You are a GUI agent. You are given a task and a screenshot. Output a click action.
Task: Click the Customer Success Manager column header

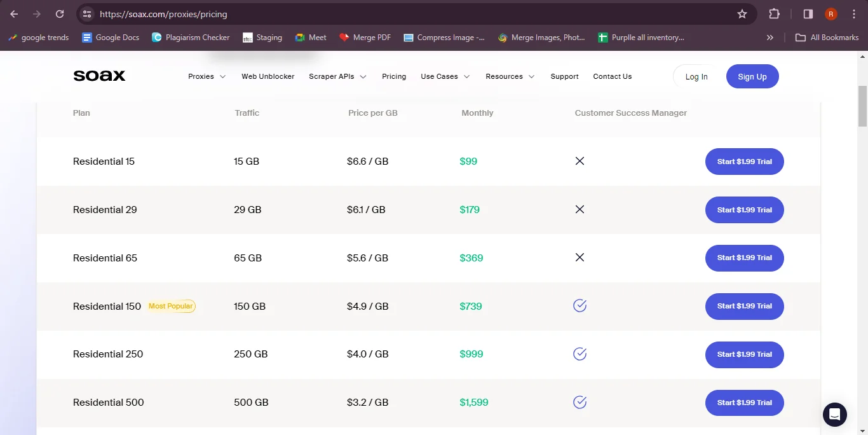pos(631,113)
